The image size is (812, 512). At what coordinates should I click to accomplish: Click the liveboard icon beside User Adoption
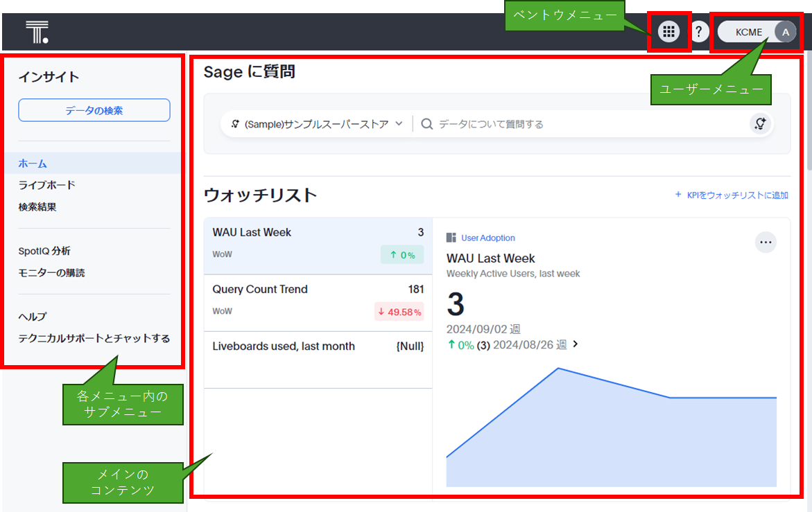click(x=451, y=238)
